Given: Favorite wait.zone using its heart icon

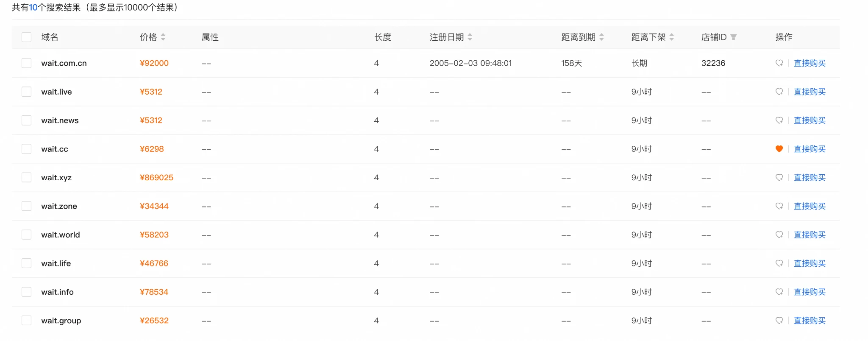Looking at the screenshot, I should (x=779, y=206).
